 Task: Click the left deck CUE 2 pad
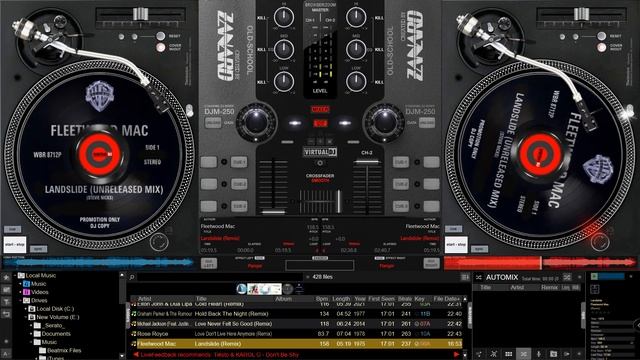point(239,184)
